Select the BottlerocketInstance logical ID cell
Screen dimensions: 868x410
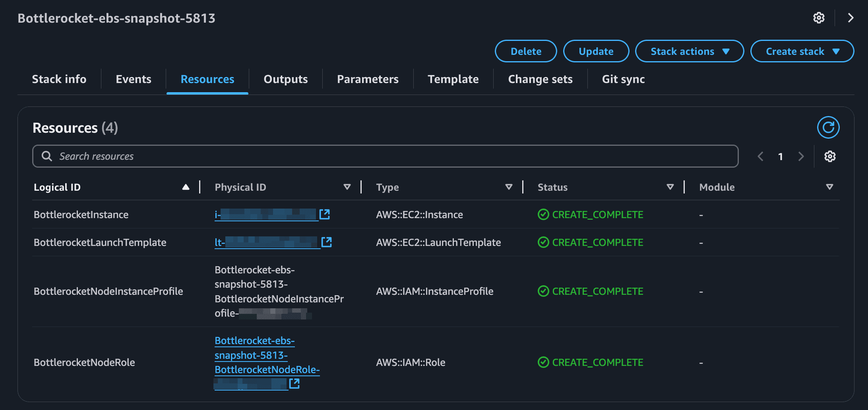point(81,215)
